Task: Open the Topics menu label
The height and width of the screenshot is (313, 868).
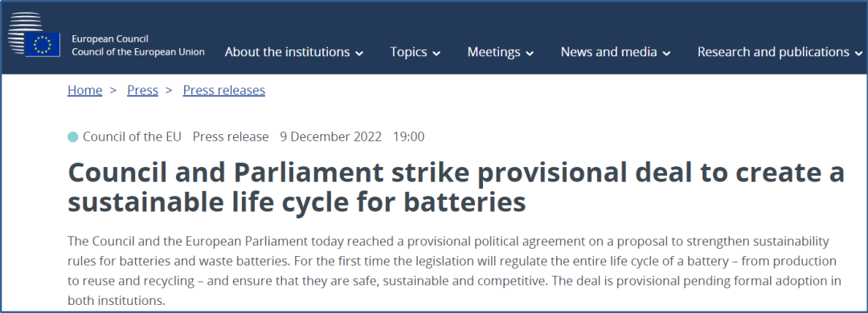Action: [x=408, y=52]
